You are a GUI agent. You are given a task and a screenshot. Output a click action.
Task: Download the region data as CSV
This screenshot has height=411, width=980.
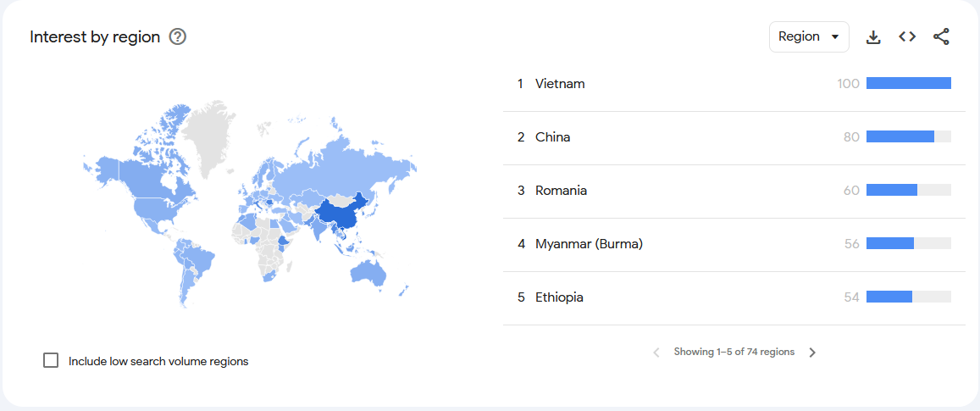pos(873,37)
